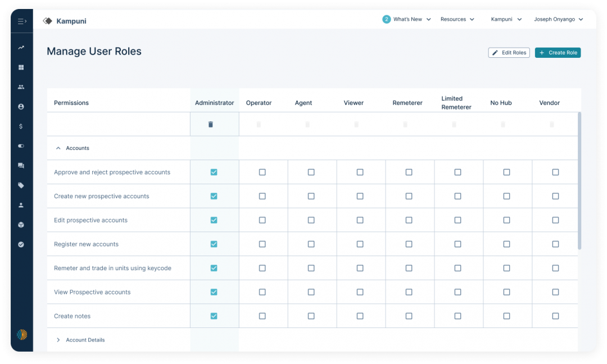Viewport: 607px width, 364px height.
Task: Uncheck Administrator's Create notes permission
Action: [x=214, y=316]
